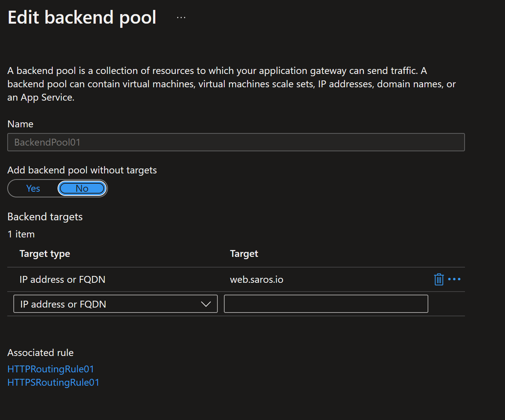Click the Name field label

tap(20, 124)
